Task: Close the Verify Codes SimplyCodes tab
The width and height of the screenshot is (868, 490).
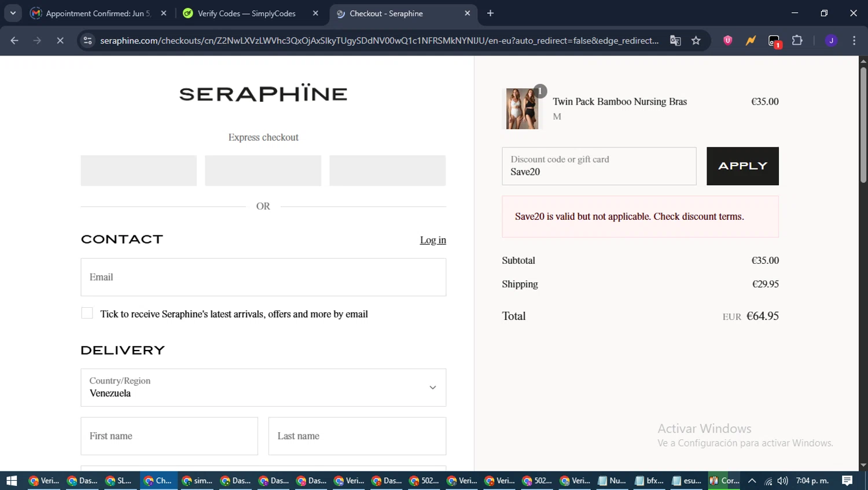Action: [x=315, y=13]
